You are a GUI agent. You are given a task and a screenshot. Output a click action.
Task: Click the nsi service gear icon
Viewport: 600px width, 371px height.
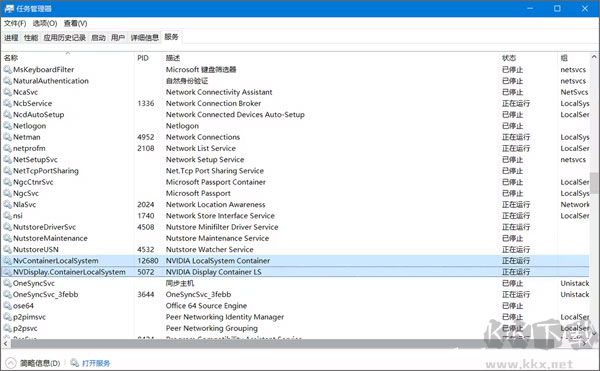click(x=7, y=216)
